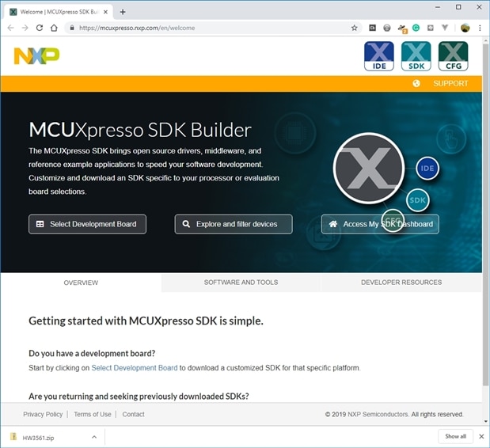Switch to the OVERVIEW tab

pyautogui.click(x=81, y=283)
